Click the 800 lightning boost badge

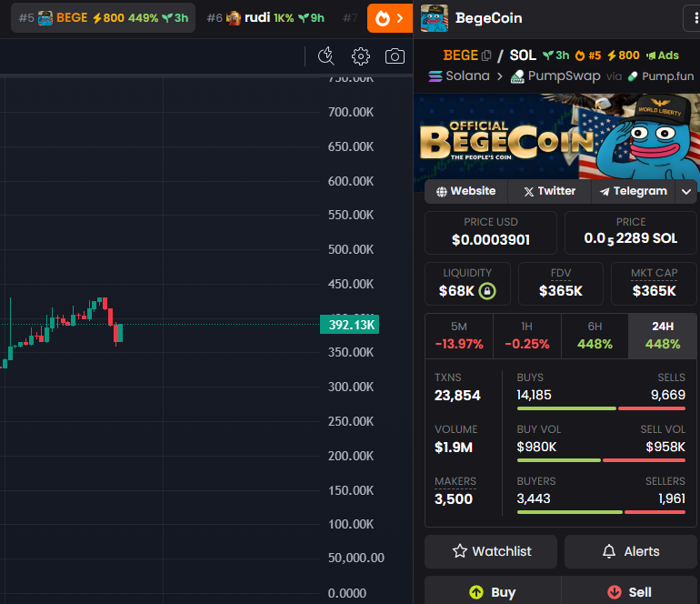click(x=624, y=55)
